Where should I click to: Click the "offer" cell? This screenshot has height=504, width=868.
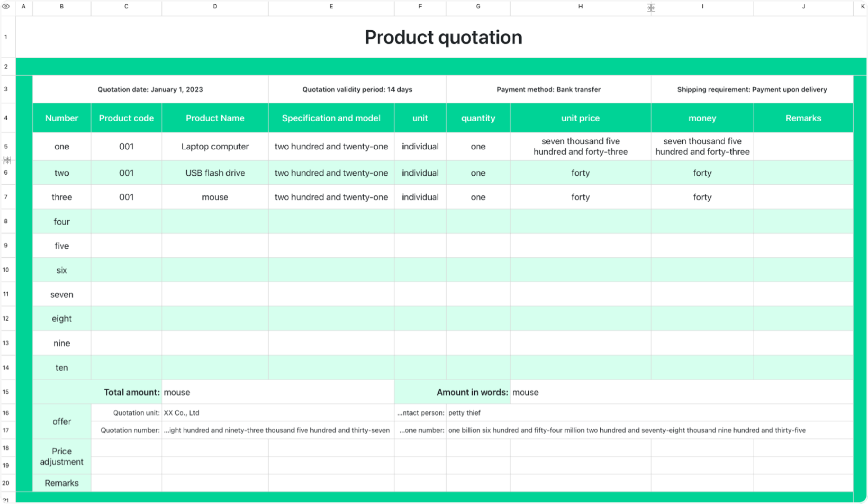tap(62, 421)
